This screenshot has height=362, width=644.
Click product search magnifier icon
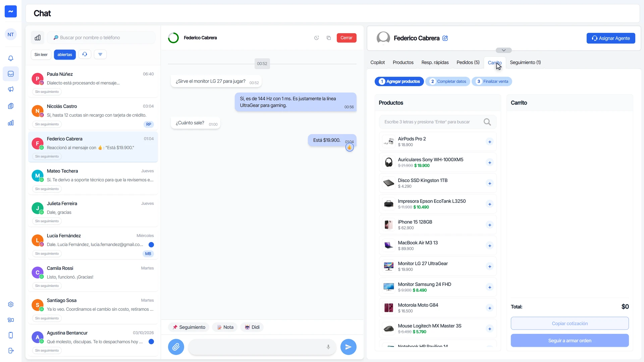click(x=487, y=122)
